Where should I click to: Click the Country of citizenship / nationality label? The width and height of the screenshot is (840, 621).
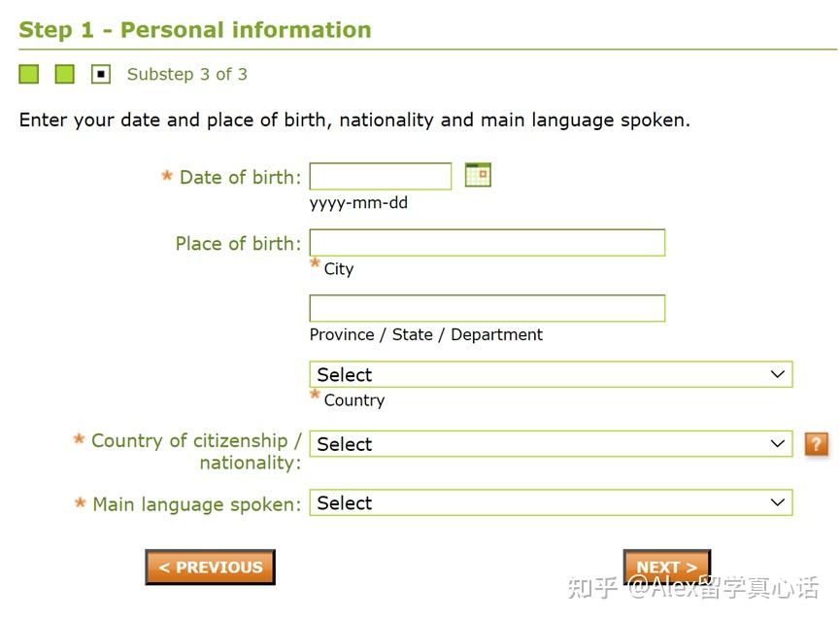click(x=196, y=451)
